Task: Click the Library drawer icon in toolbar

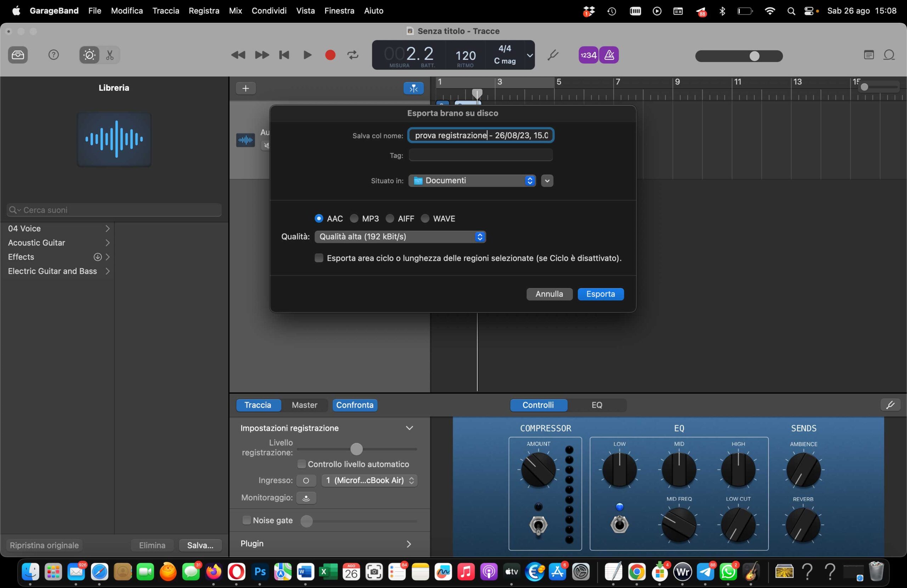Action: pyautogui.click(x=17, y=55)
